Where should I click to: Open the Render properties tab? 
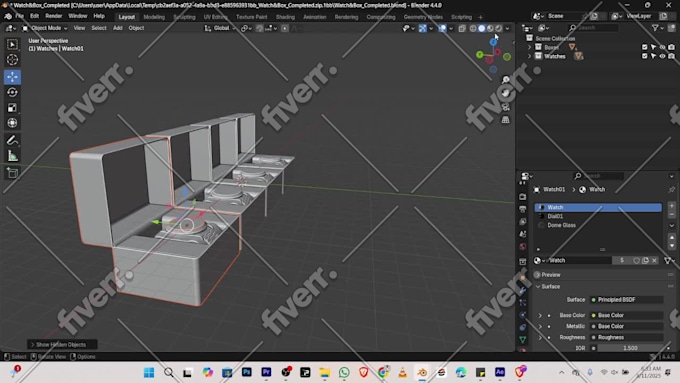click(523, 196)
